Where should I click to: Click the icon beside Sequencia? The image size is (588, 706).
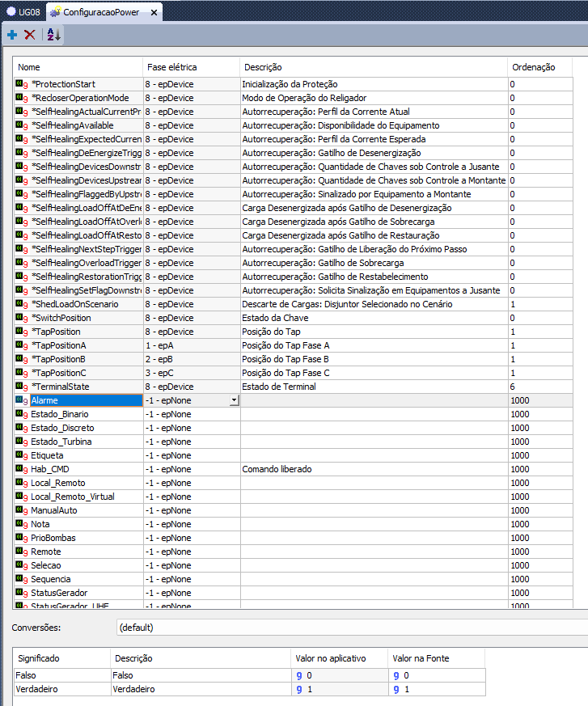[22, 579]
